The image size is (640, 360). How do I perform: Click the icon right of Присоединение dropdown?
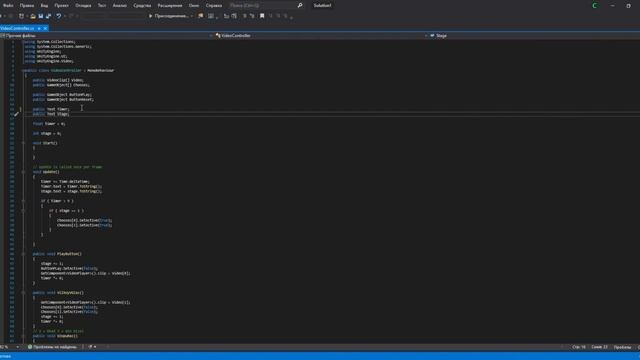200,16
